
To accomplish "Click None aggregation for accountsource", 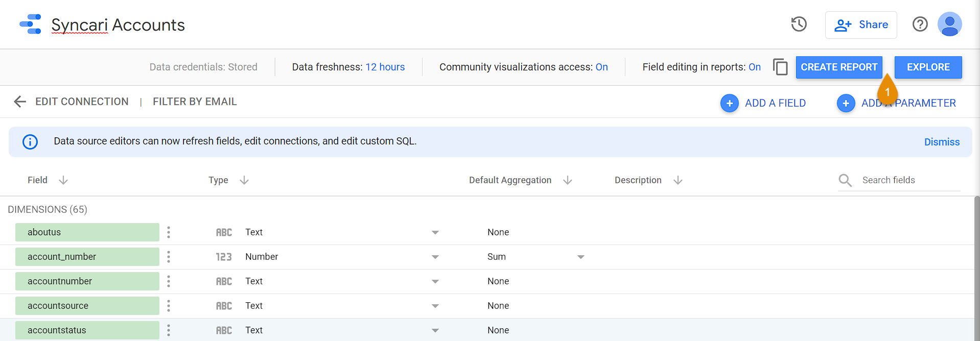I will 498,306.
